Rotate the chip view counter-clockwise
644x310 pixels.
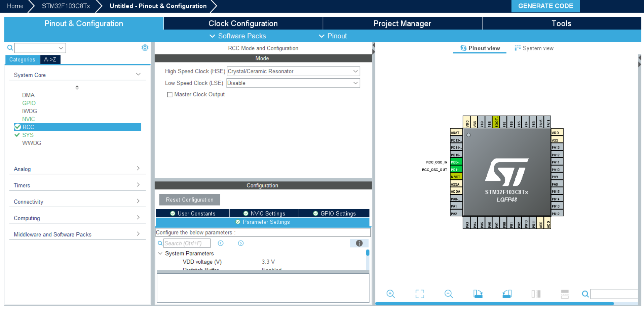(507, 294)
